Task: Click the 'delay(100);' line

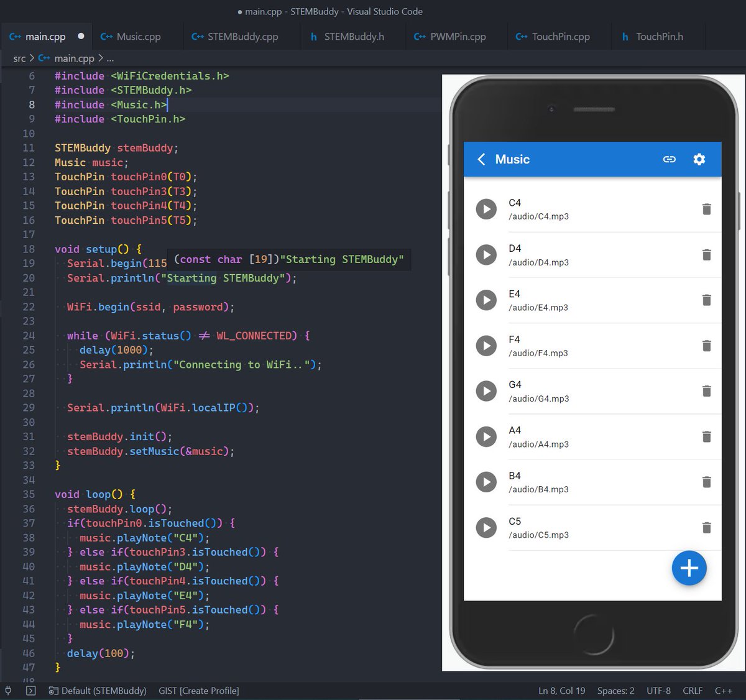Action: 101,653
